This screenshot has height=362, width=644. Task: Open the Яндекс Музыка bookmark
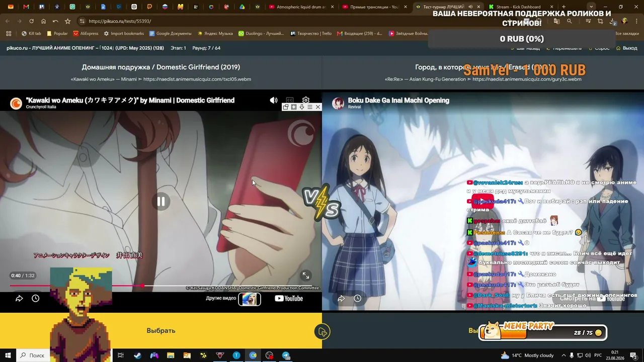[215, 34]
